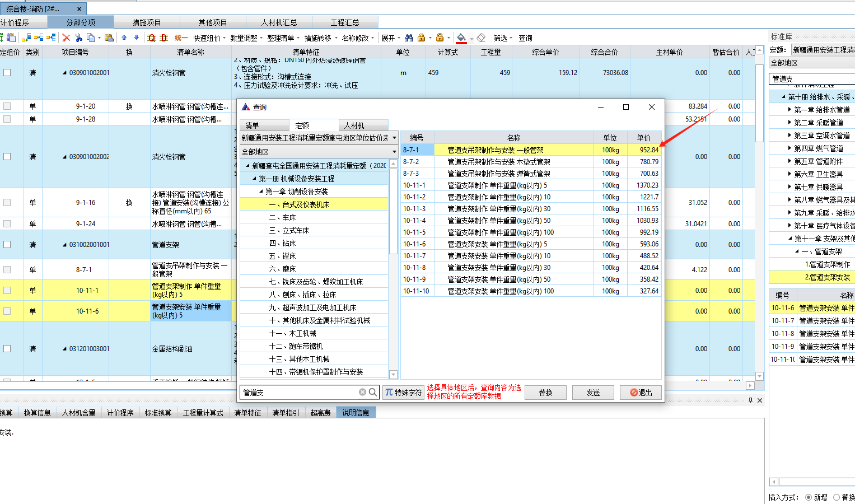Click the copy pages icon
The height and width of the screenshot is (504, 855).
(91, 38)
